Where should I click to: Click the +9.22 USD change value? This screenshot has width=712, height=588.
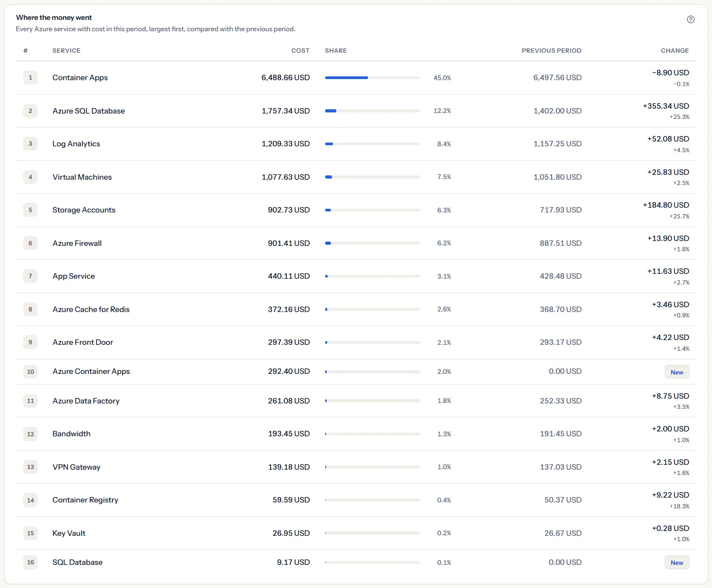point(671,495)
